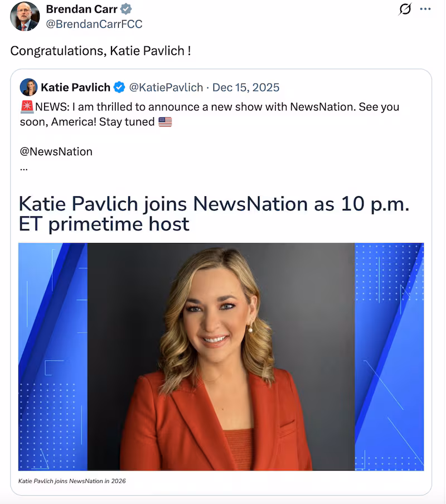446x504 pixels.
Task: Expand truncated tweet via ellipsis
Action: click(24, 168)
